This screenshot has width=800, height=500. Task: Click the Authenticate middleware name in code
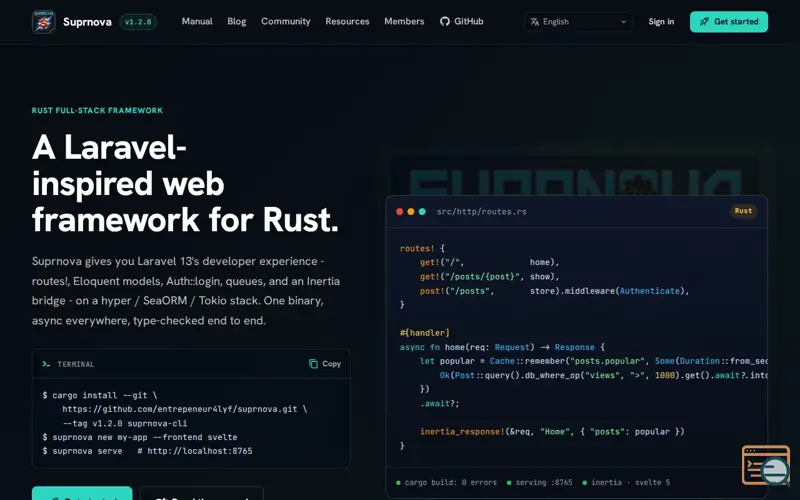[649, 291]
